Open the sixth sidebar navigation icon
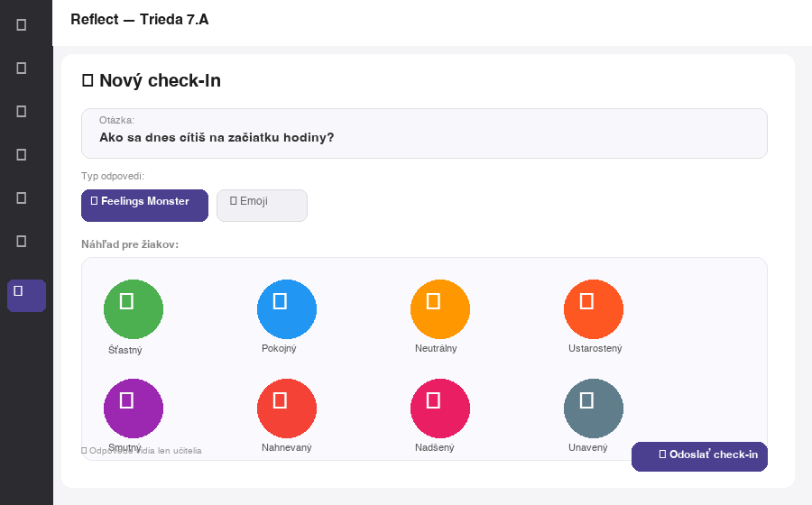The height and width of the screenshot is (505, 812). (x=22, y=241)
